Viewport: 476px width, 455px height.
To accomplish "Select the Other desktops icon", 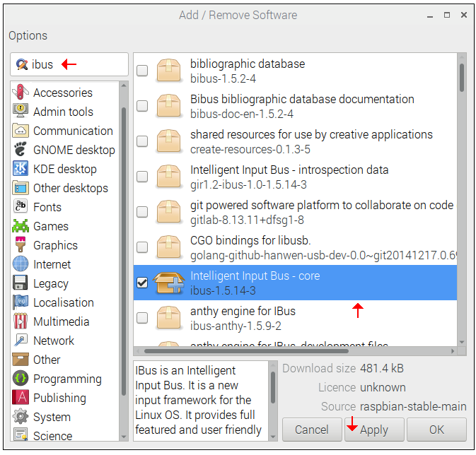I will click(x=21, y=188).
